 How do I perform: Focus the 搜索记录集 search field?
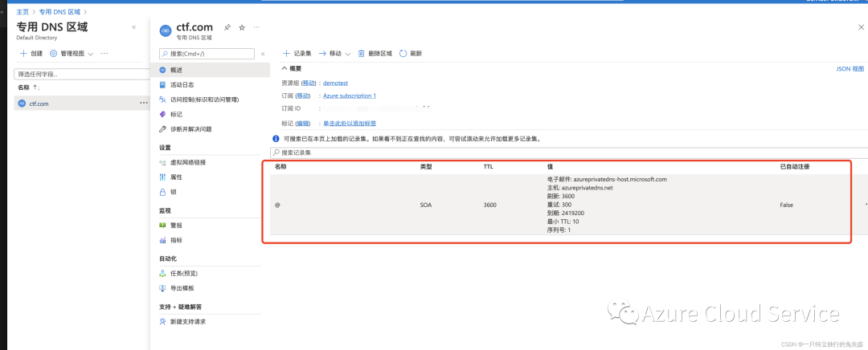click(x=570, y=152)
